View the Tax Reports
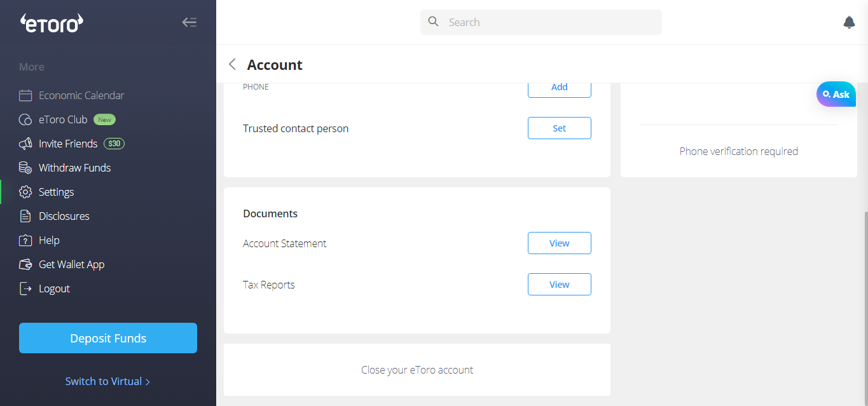 pyautogui.click(x=560, y=284)
